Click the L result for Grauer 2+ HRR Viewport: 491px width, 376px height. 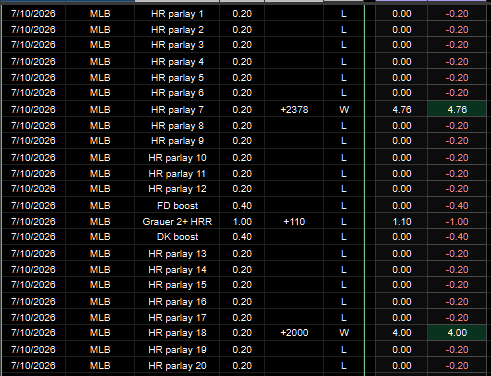[344, 222]
